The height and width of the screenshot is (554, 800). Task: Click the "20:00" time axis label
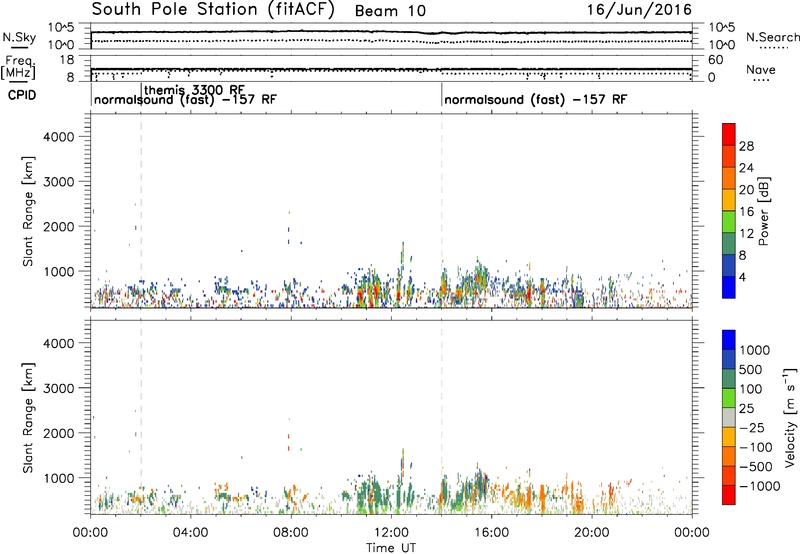pyautogui.click(x=592, y=533)
